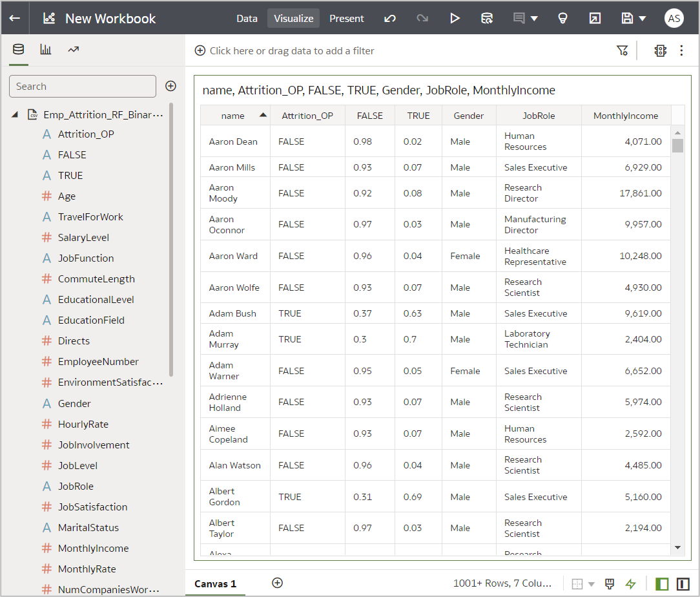Switch to the Present tab
Image resolution: width=700 pixels, height=597 pixels.
click(347, 18)
